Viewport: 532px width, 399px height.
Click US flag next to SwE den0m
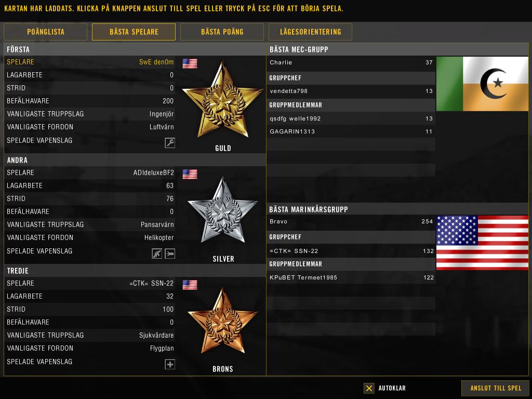pos(190,63)
